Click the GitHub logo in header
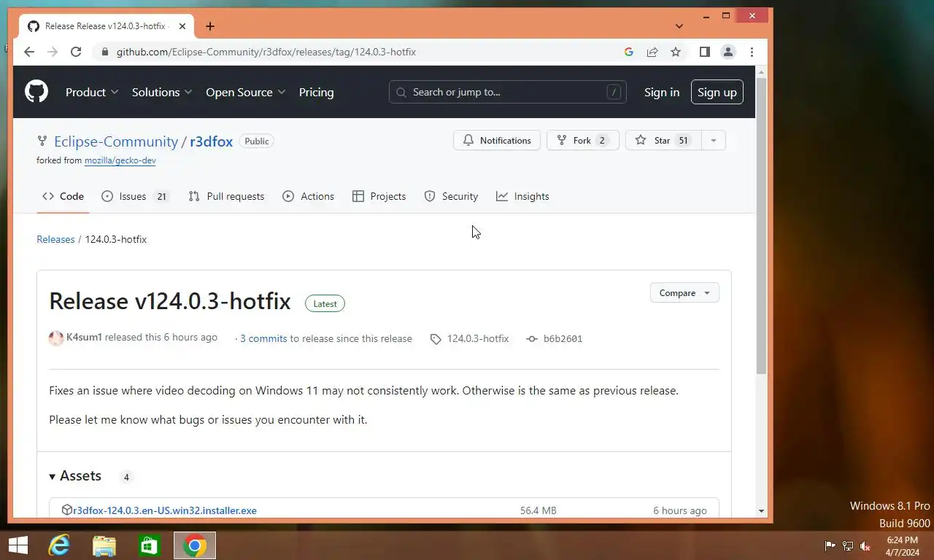Viewport: 934px width, 560px height. tap(36, 92)
